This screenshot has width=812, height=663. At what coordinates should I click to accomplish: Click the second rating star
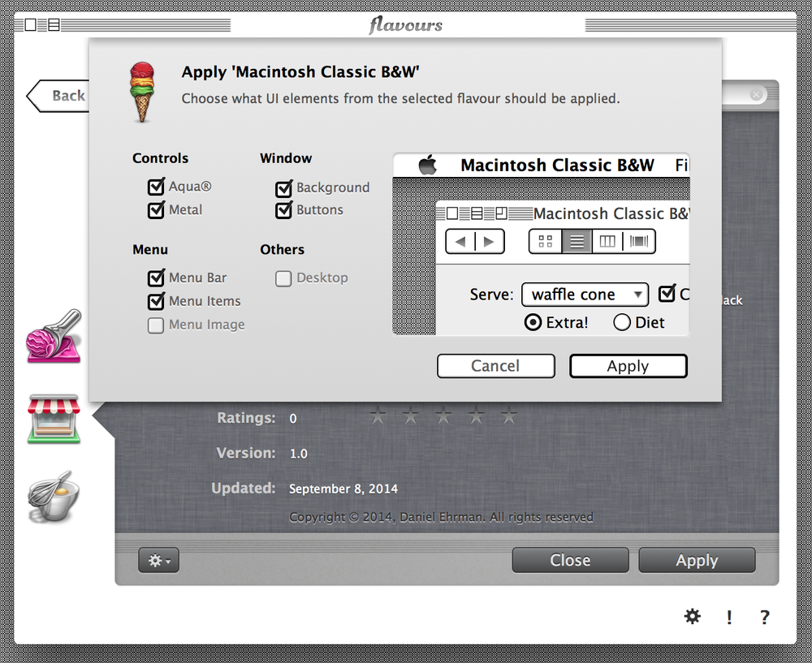411,415
